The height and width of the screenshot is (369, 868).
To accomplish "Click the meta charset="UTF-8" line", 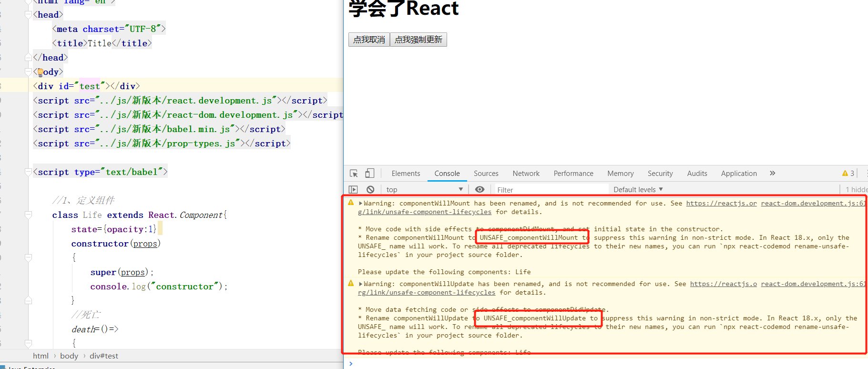I will (x=109, y=29).
